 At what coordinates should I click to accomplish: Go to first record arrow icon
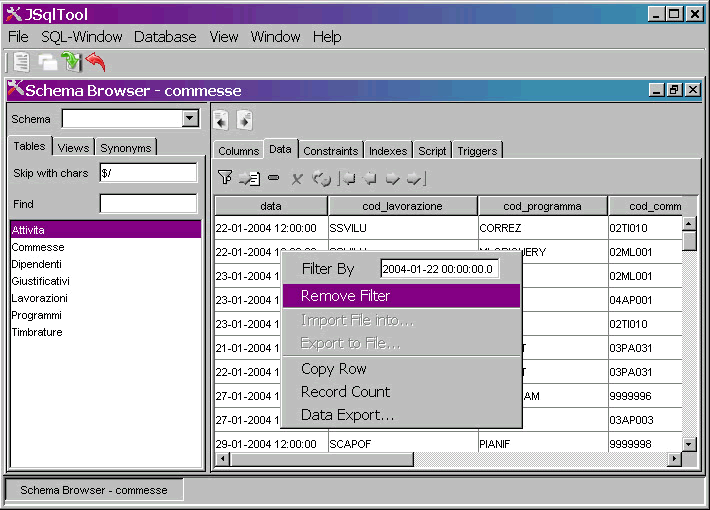pyautogui.click(x=348, y=178)
